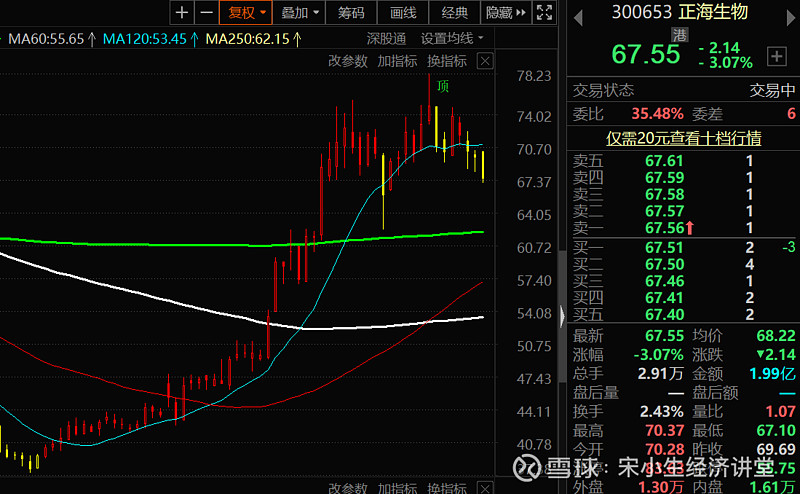The height and width of the screenshot is (494, 800).
Task: Select 卖三 price 67.58
Action: 664,194
